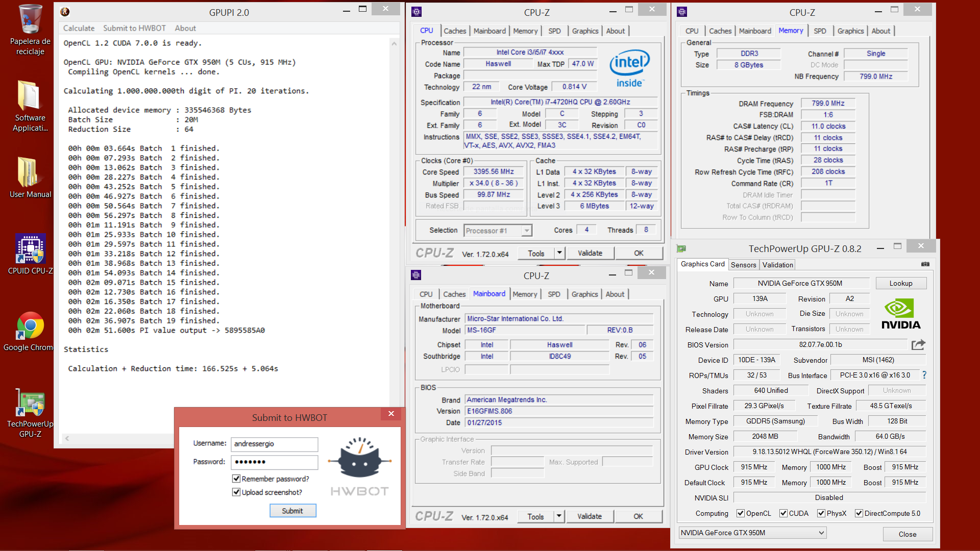980x551 pixels.
Task: Switch to Graphics tab in CPU-Z Mainboard window
Action: tap(584, 294)
